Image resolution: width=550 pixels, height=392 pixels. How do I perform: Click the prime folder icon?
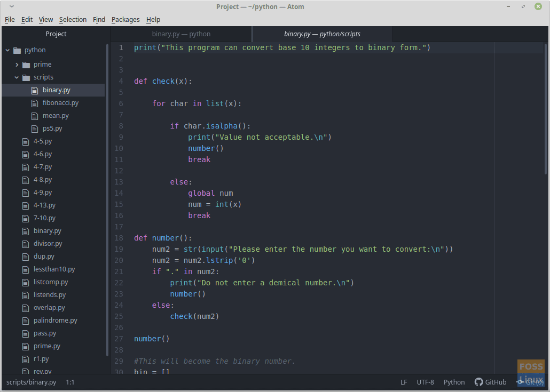26,64
